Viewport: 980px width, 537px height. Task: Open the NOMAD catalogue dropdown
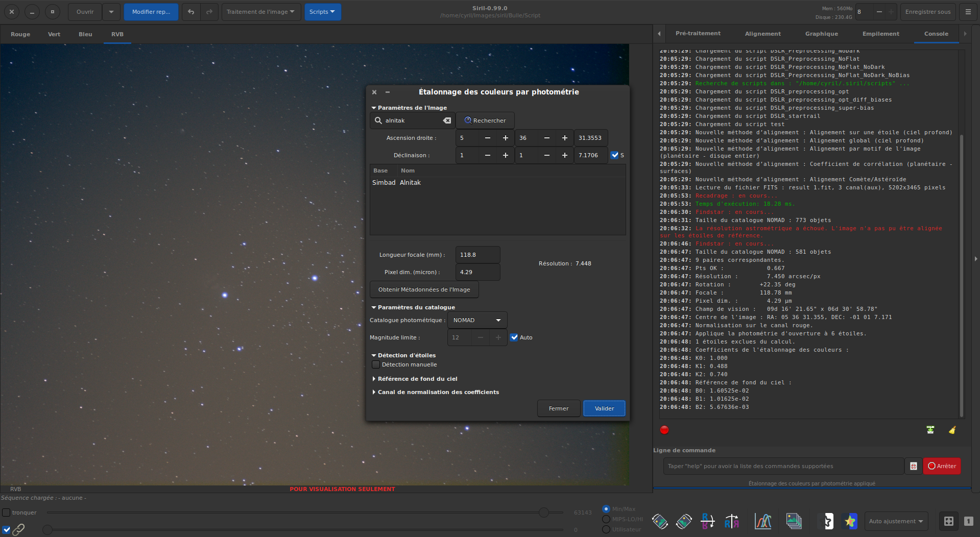point(477,320)
